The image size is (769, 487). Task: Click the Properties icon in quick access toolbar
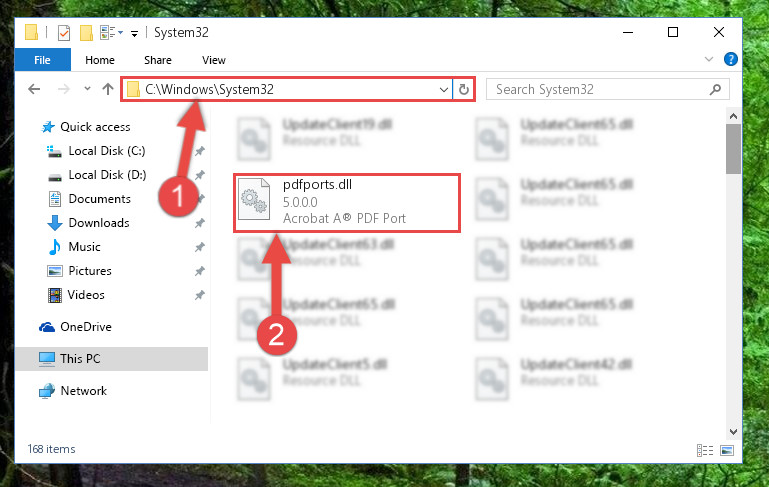(x=64, y=33)
